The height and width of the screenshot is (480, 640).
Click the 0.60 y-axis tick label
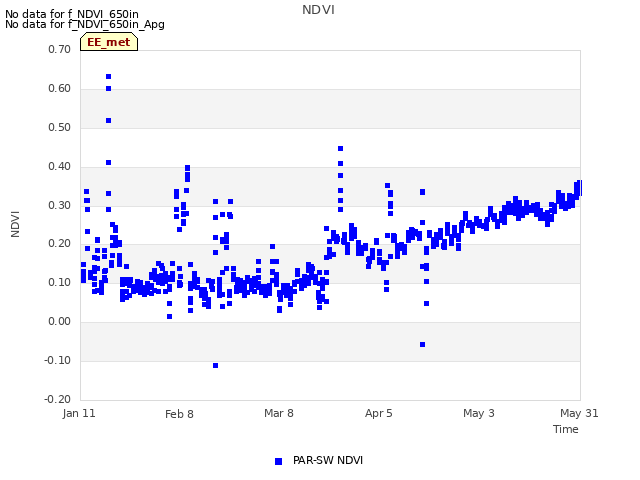60,89
